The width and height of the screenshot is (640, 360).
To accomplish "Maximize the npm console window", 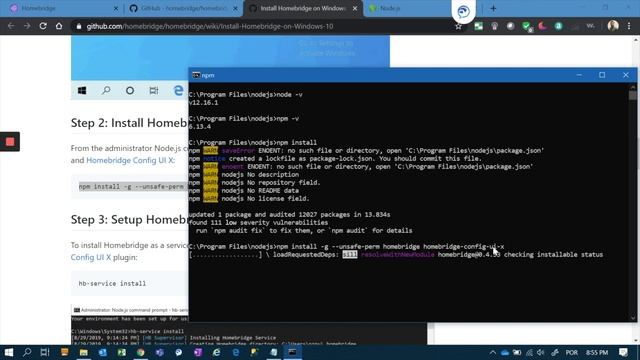I will point(602,75).
